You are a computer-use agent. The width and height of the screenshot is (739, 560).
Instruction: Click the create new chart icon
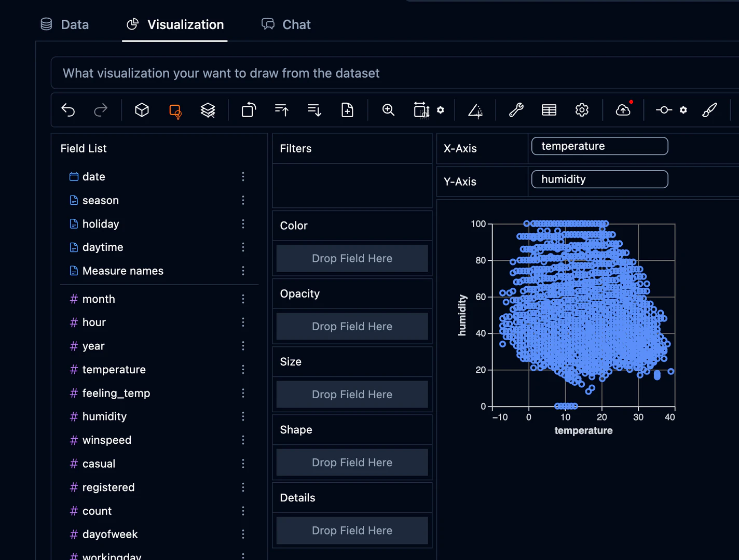[x=347, y=110]
